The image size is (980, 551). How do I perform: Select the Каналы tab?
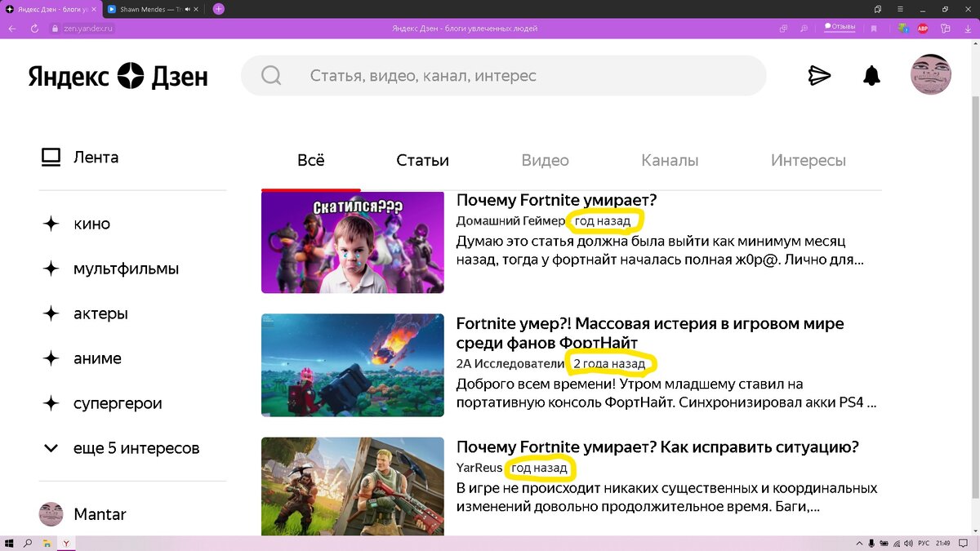(669, 160)
